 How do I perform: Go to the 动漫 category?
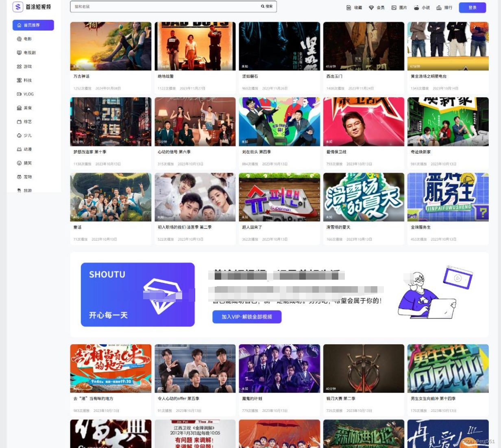pyautogui.click(x=27, y=149)
